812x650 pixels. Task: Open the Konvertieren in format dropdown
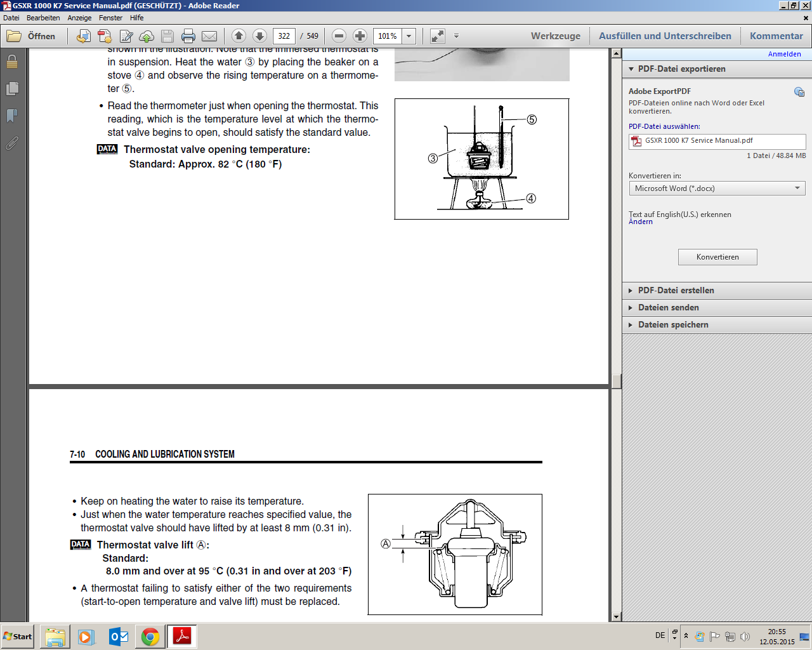[717, 189]
